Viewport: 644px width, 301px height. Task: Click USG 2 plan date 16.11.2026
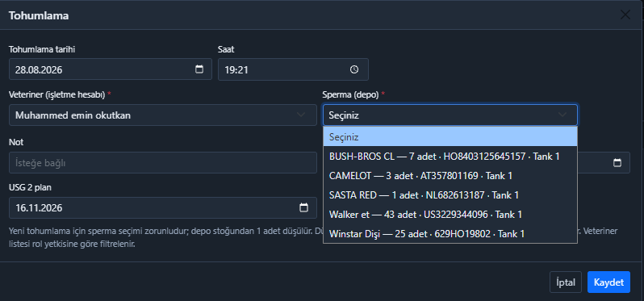pyautogui.click(x=163, y=207)
